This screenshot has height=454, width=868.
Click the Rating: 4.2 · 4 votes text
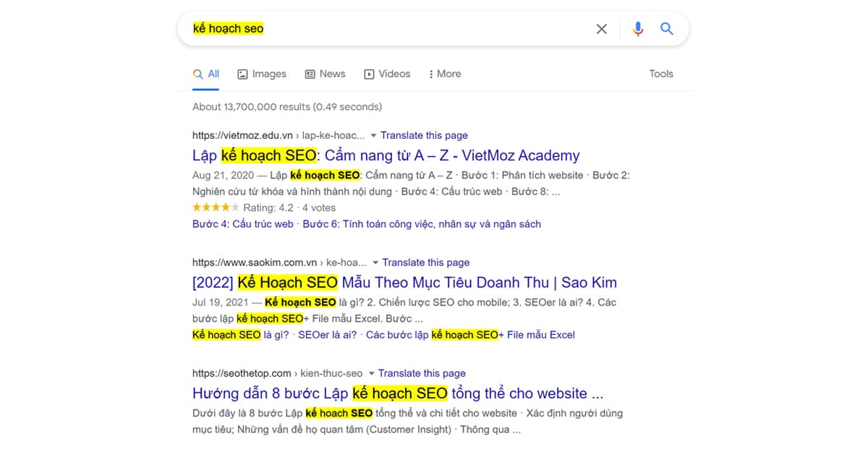(x=289, y=207)
